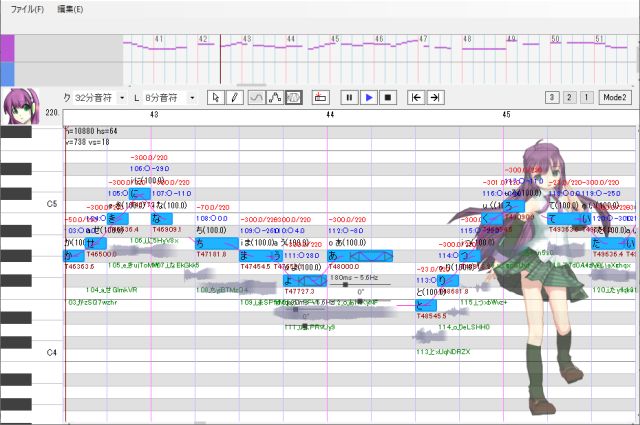Click the C4 piano key label
This screenshot has height=425, width=640.
tap(52, 352)
